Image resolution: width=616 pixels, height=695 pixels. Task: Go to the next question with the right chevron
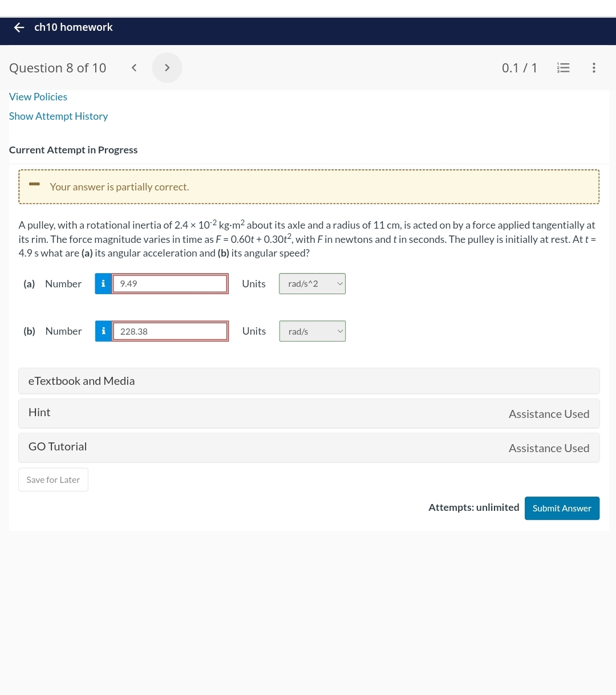pyautogui.click(x=167, y=67)
